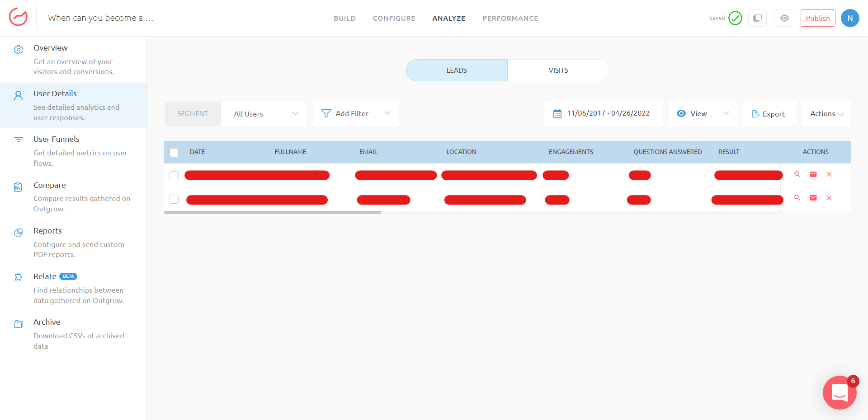Click the FULLNAME column header
The width and height of the screenshot is (868, 420).
click(x=290, y=152)
